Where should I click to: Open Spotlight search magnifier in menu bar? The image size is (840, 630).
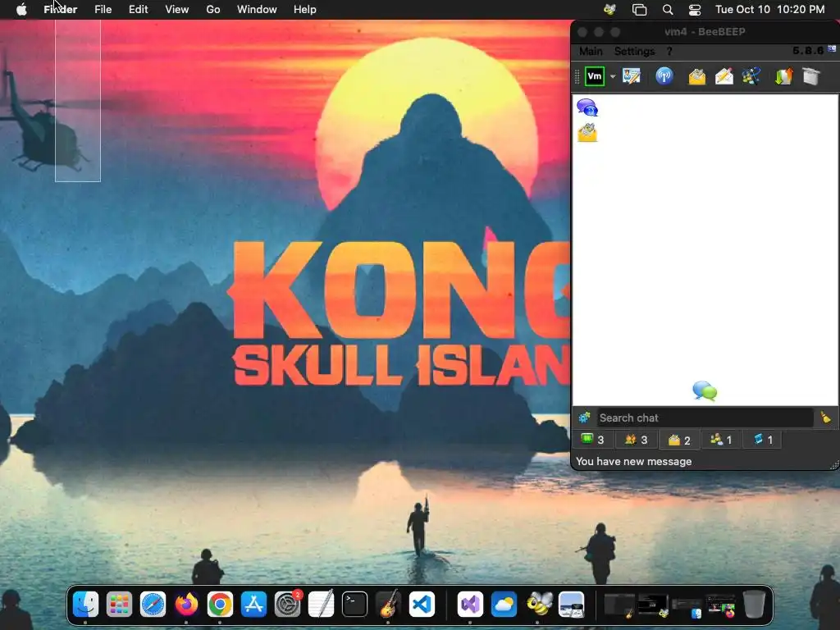(668, 10)
